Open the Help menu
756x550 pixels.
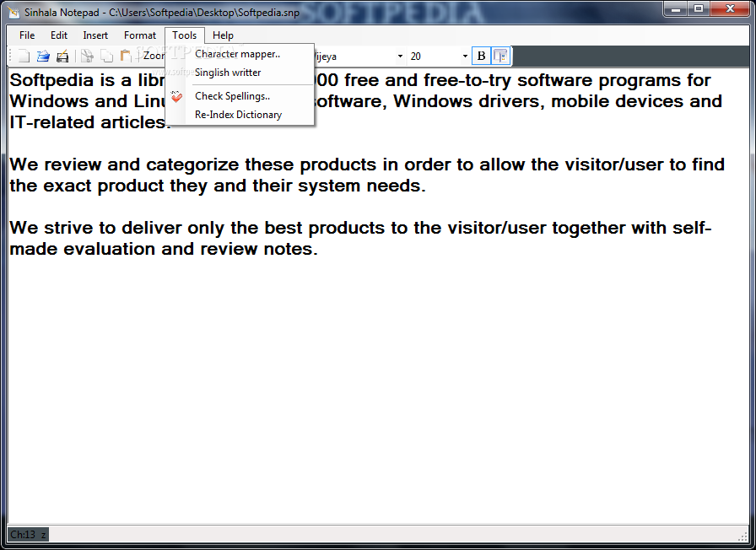223,35
